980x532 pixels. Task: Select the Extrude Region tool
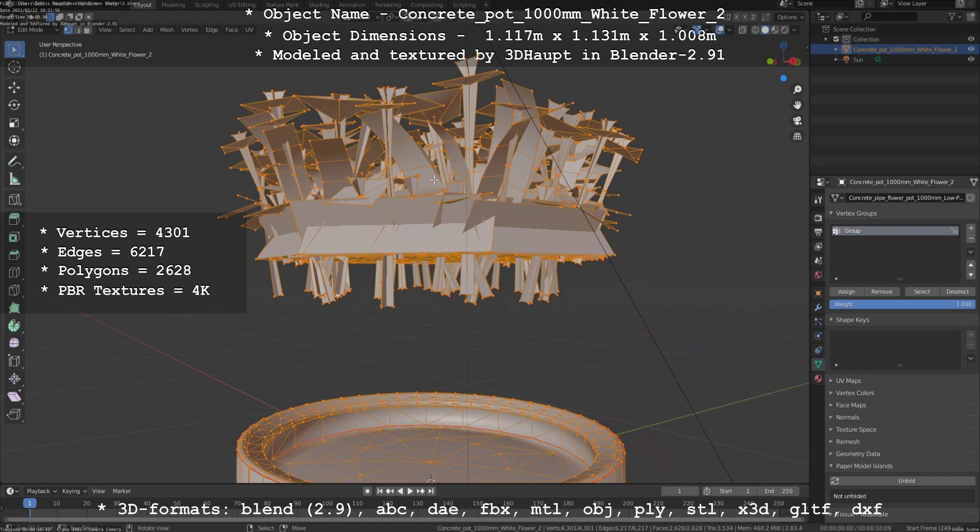pos(15,219)
